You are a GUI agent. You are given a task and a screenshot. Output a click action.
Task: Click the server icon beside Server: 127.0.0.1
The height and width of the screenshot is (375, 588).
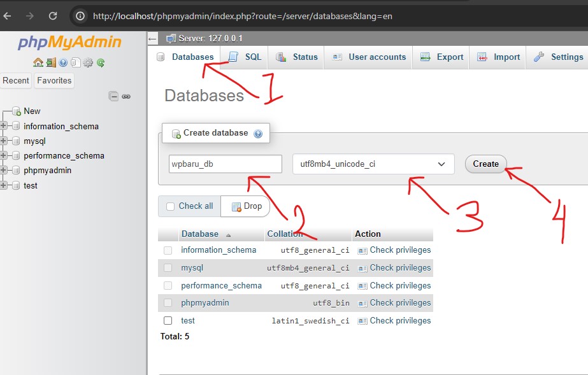(171, 39)
